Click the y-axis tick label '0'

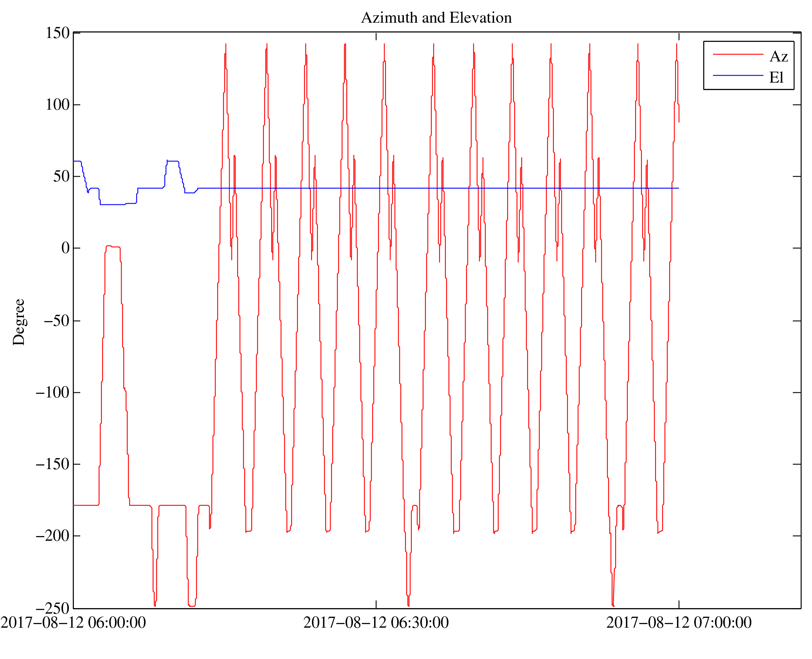pos(66,248)
